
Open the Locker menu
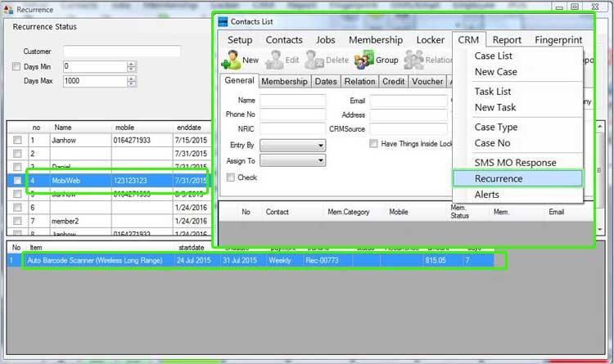tap(431, 40)
